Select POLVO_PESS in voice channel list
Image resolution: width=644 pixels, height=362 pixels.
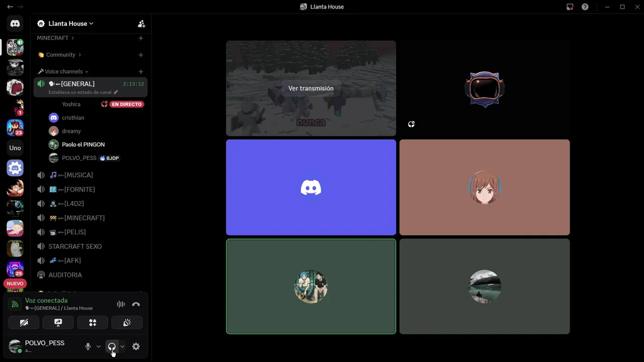[79, 158]
